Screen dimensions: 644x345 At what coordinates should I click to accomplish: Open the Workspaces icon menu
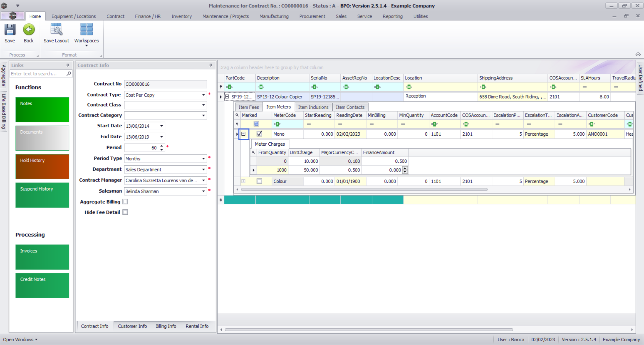tap(86, 30)
